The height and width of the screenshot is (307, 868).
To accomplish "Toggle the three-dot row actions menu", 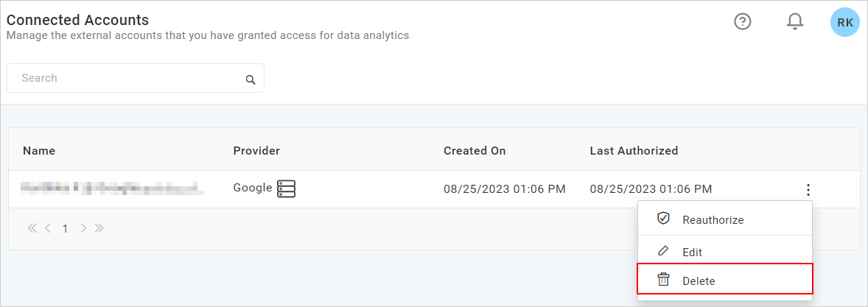I will pyautogui.click(x=808, y=189).
